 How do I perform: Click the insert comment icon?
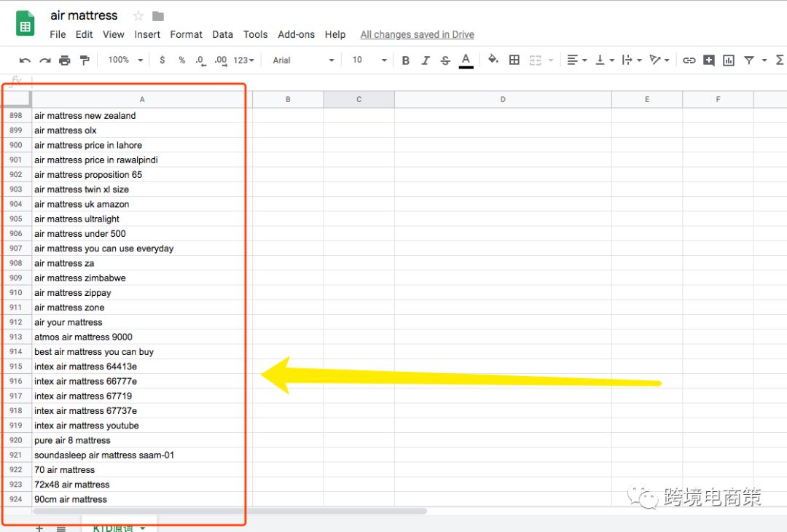pyautogui.click(x=709, y=60)
